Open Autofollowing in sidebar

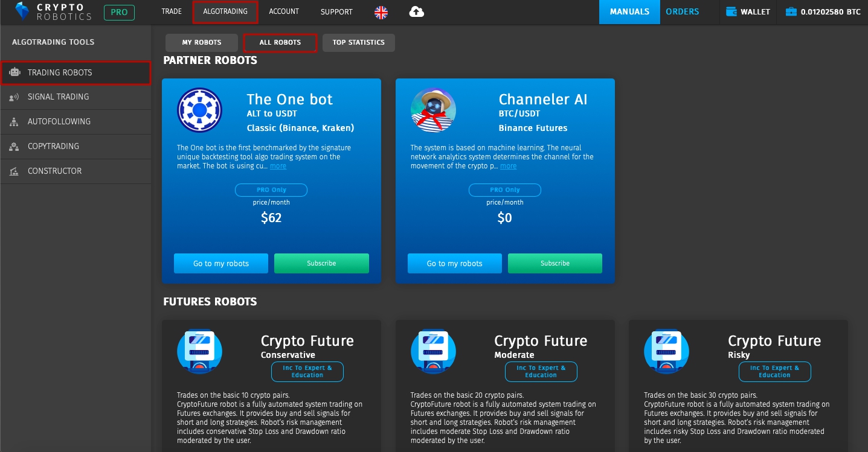pyautogui.click(x=76, y=122)
